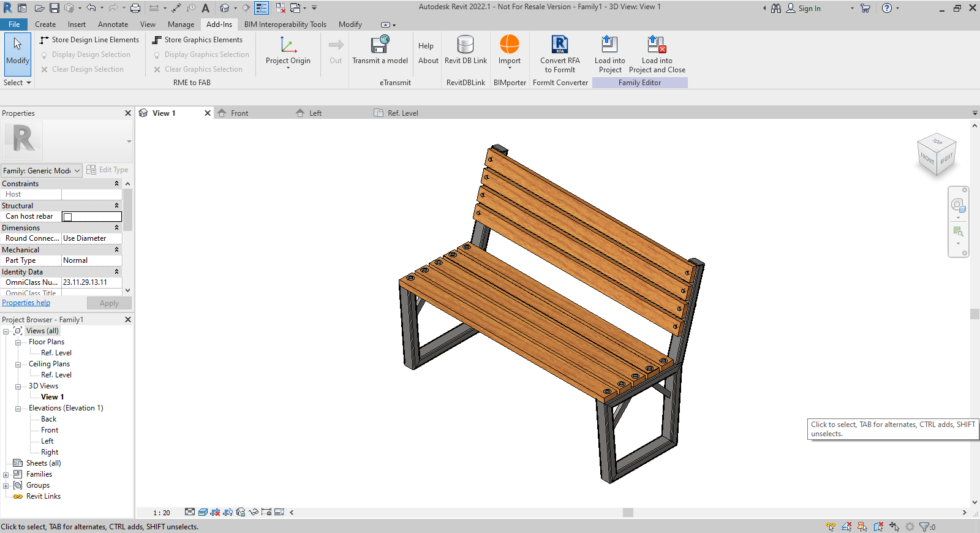Collapse the Views (all) tree node
This screenshot has width=980, height=533.
click(6, 331)
